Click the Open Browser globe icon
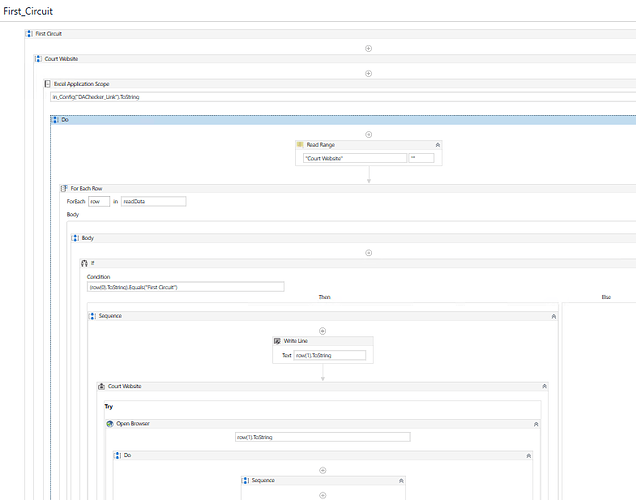The height and width of the screenshot is (500, 636). 110,424
